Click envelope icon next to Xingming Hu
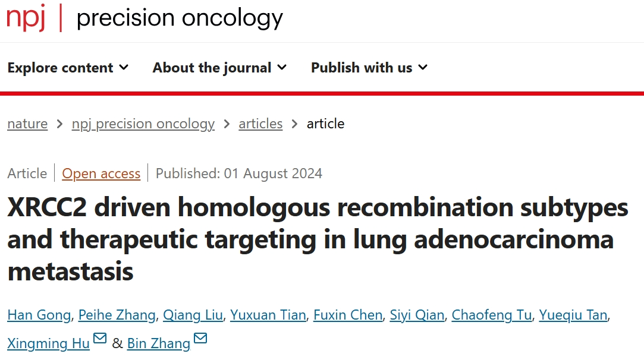 100,338
